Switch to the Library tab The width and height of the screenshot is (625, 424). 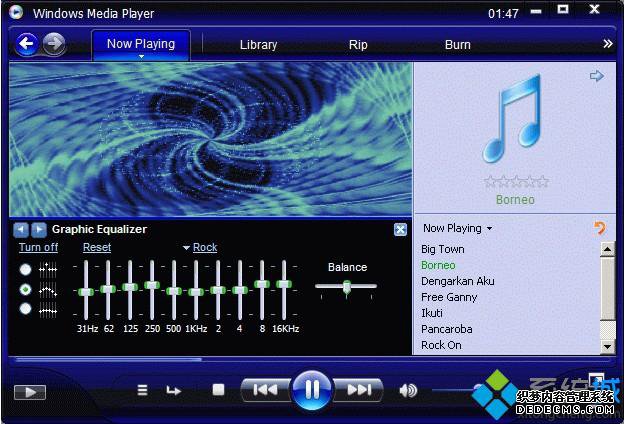(x=258, y=45)
